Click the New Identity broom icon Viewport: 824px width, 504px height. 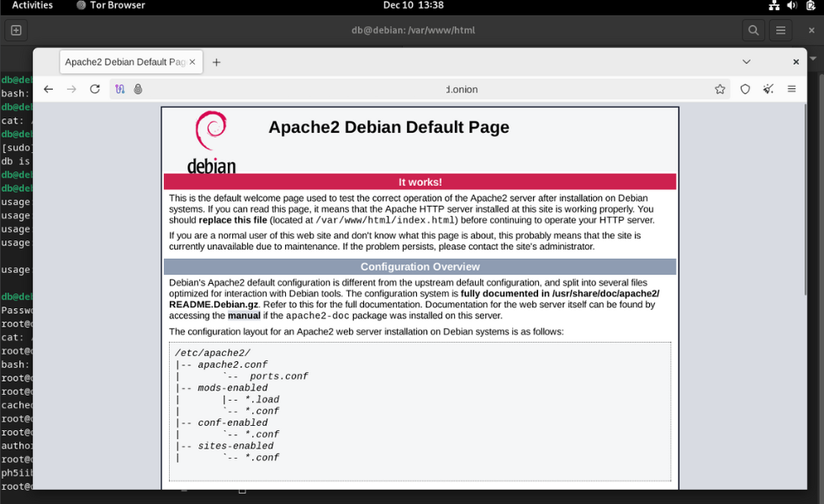[769, 89]
